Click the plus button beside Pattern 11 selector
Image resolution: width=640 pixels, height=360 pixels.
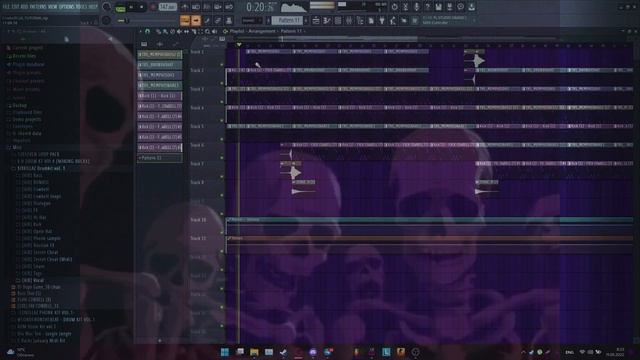tap(306, 20)
